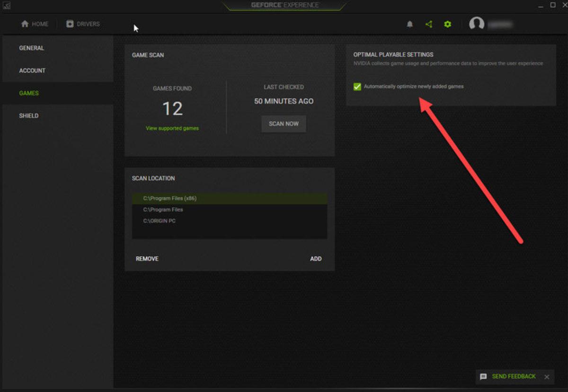Switch to the SHIELD settings section
Image resolution: width=568 pixels, height=392 pixels.
pyautogui.click(x=29, y=115)
